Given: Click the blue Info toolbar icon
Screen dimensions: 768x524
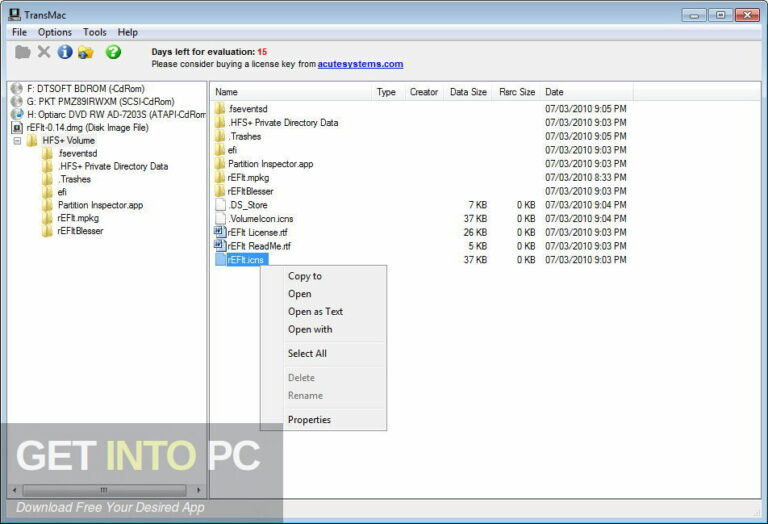Looking at the screenshot, I should [65, 52].
